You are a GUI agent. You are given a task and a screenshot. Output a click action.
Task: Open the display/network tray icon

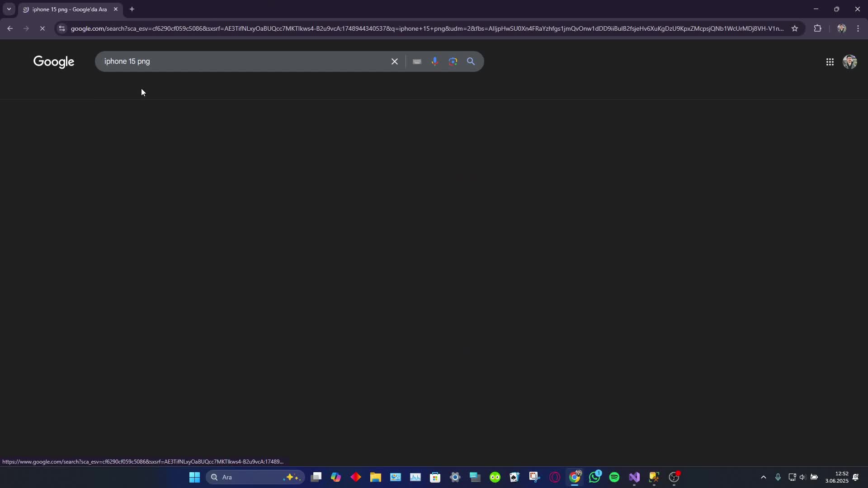[792, 477]
